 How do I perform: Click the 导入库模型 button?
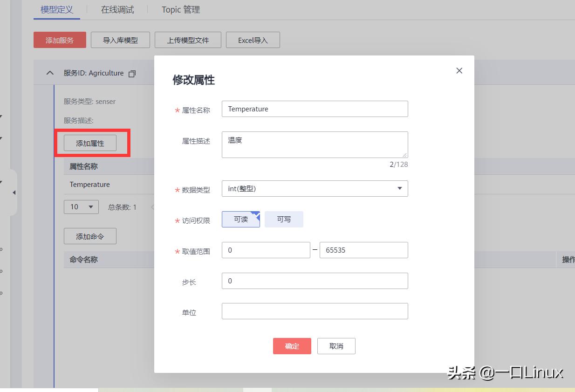tap(120, 40)
